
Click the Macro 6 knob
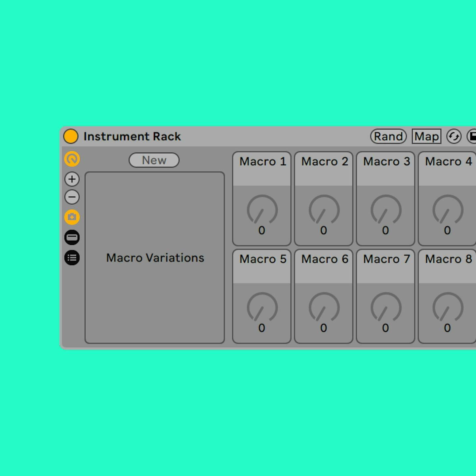point(324,307)
